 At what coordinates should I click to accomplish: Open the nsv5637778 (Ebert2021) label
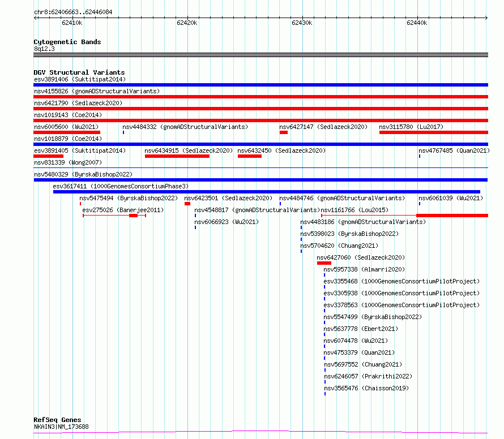click(361, 329)
